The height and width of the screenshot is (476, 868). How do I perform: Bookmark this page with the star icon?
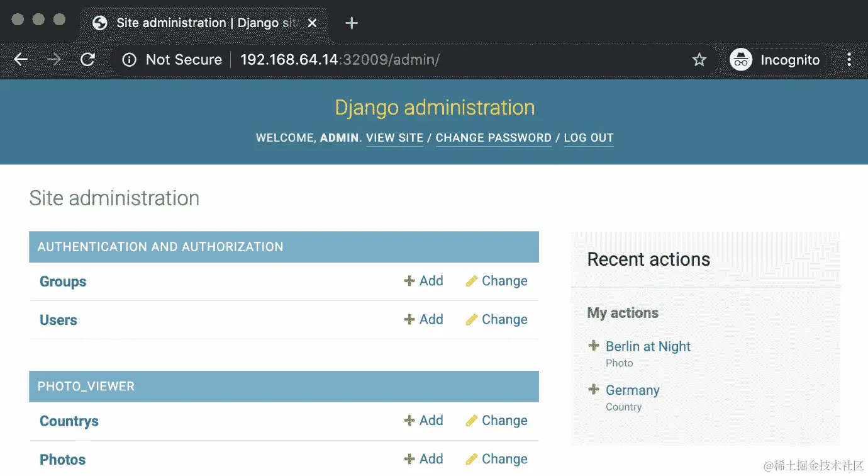coord(699,60)
